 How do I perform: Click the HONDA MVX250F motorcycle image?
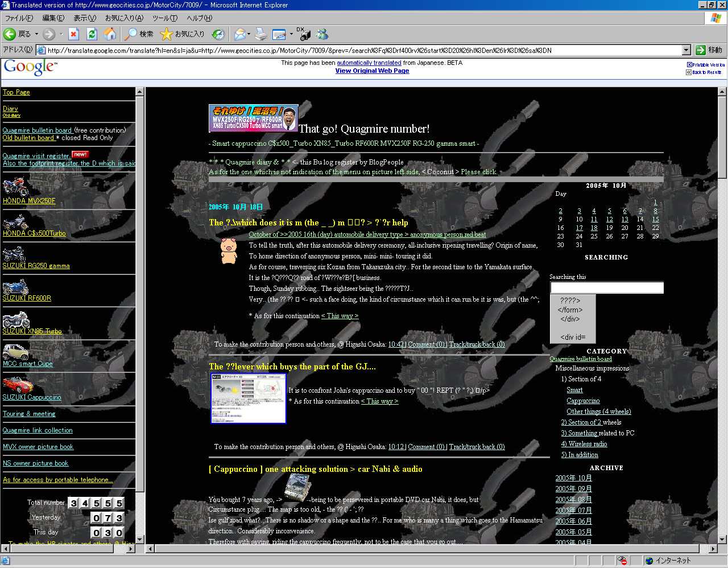pos(15,187)
